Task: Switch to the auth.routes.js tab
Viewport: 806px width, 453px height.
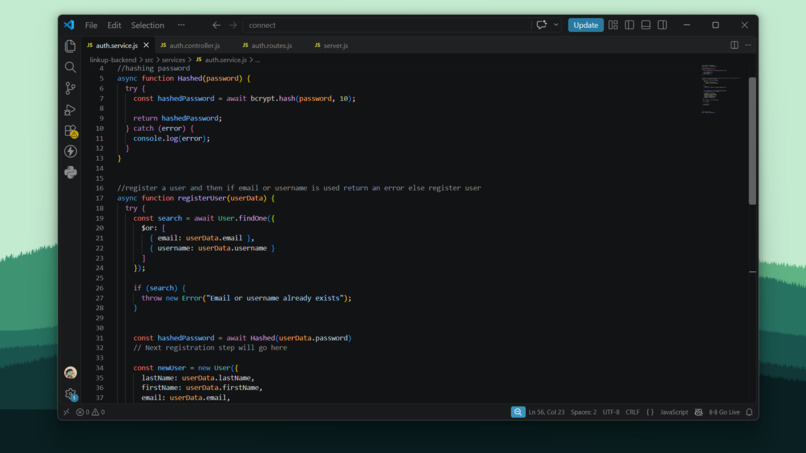Action: coord(272,45)
